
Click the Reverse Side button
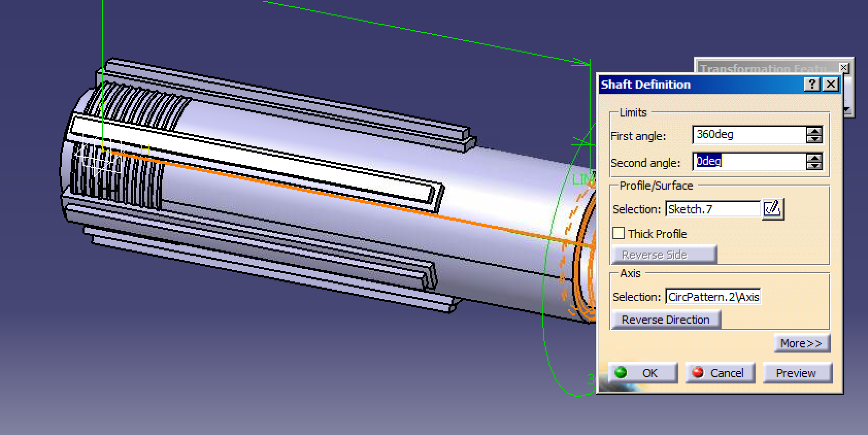pyautogui.click(x=664, y=255)
